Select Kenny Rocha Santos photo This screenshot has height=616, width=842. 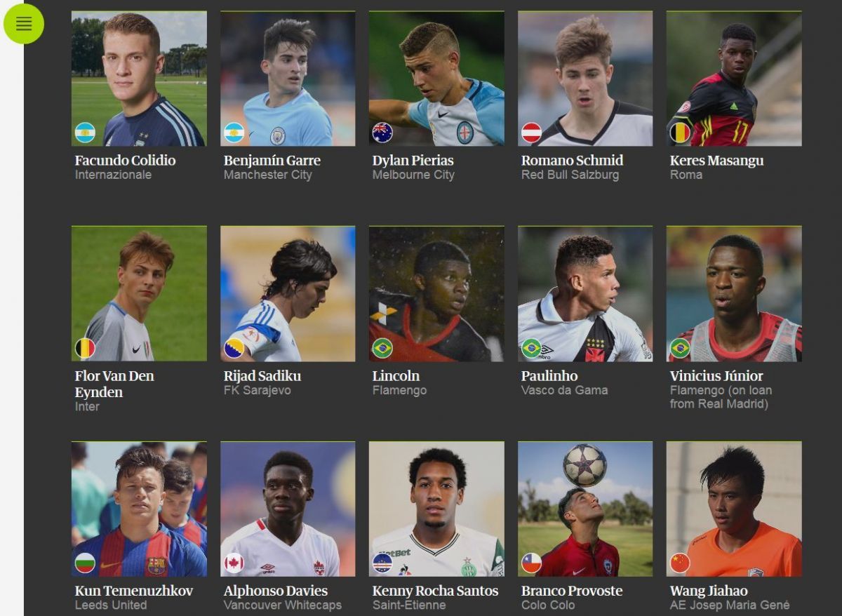pyautogui.click(x=436, y=509)
